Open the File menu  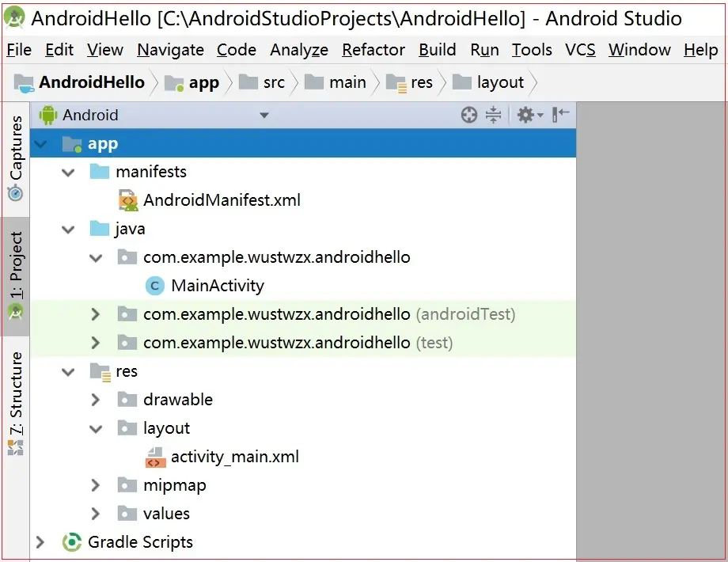[x=19, y=50]
